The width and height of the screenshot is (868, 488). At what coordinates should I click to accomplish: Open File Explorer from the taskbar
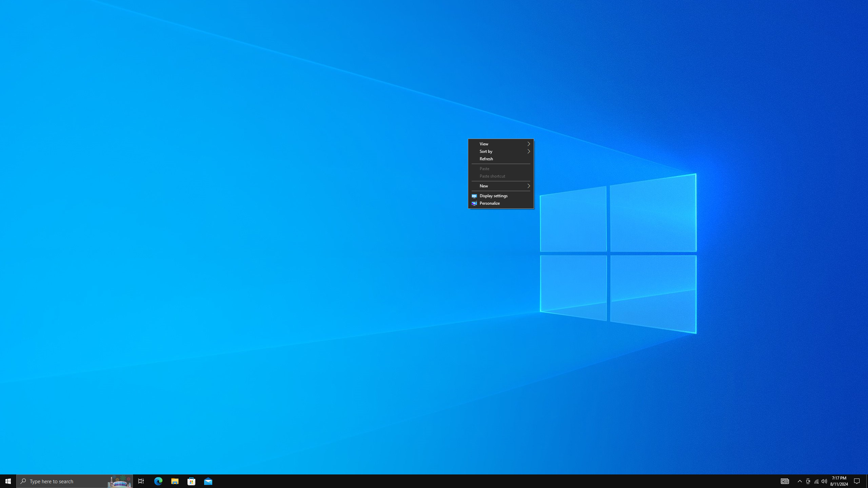pyautogui.click(x=175, y=481)
